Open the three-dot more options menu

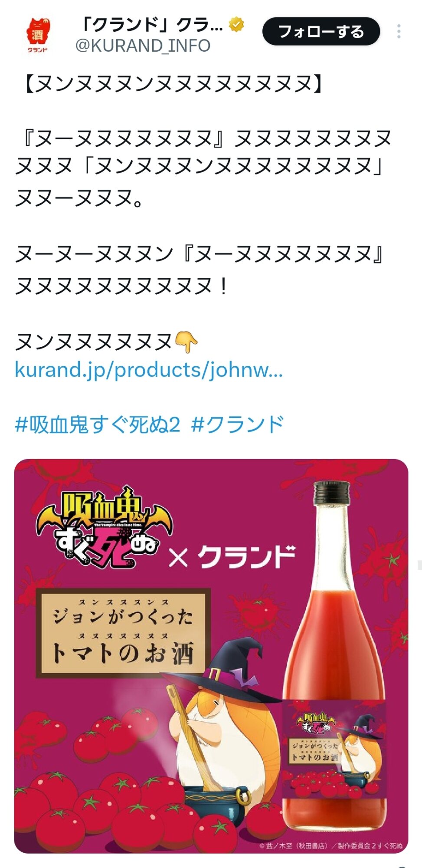click(399, 32)
